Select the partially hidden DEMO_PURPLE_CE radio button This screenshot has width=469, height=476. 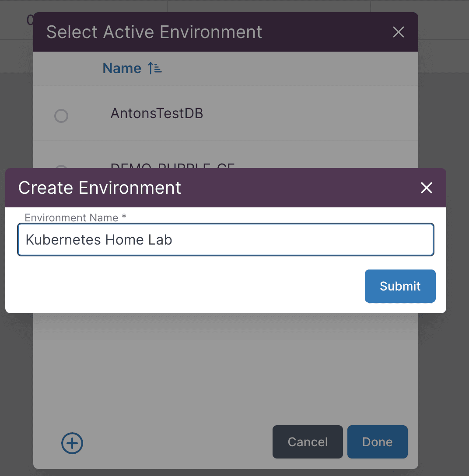coord(61,167)
